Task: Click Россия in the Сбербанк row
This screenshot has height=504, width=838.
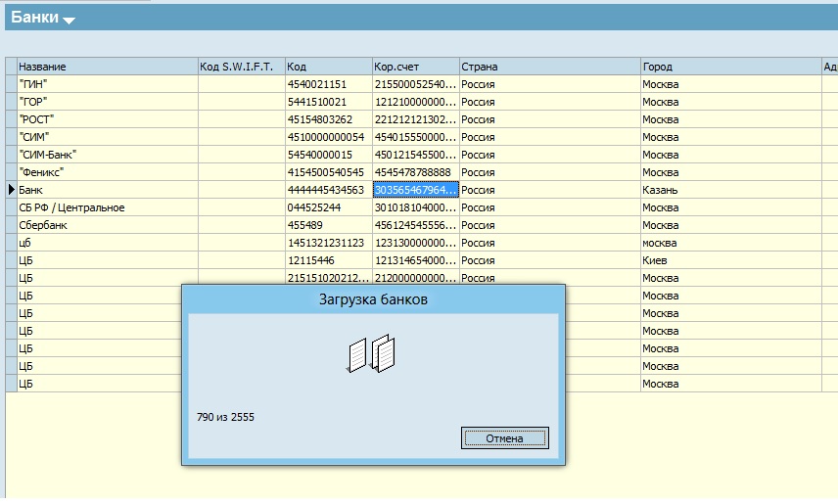Action: 550,225
